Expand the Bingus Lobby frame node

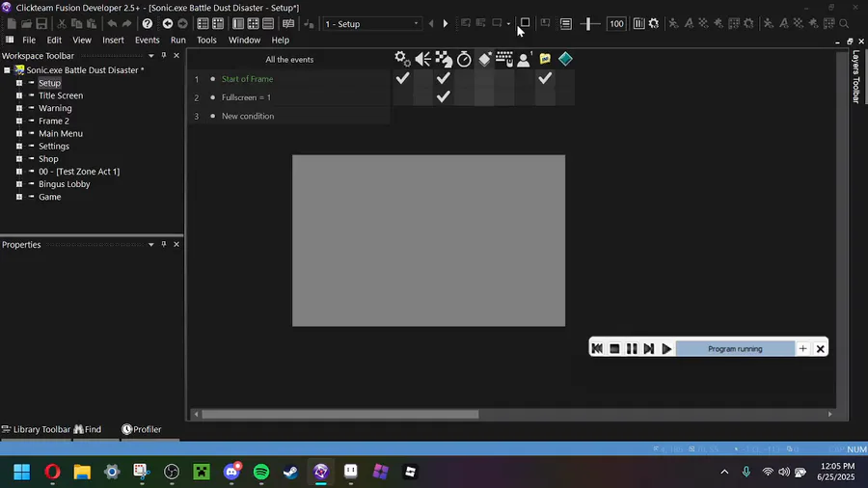pos(19,184)
